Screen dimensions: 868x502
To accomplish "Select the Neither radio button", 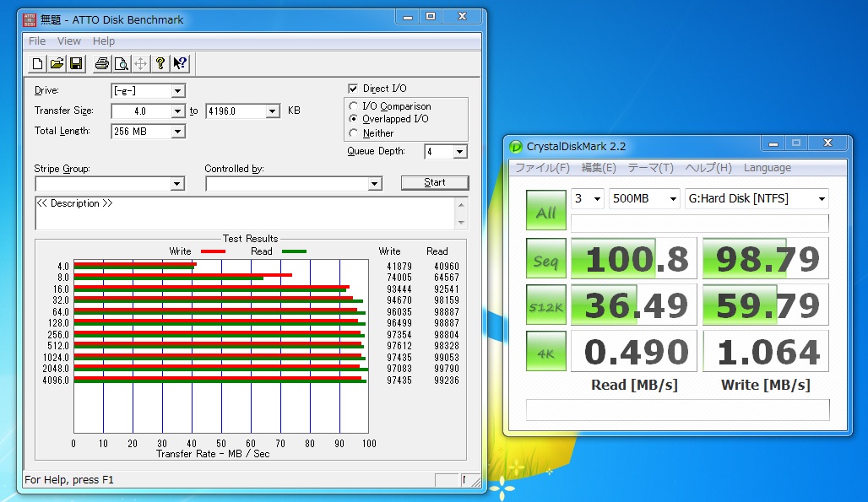I will 353,132.
